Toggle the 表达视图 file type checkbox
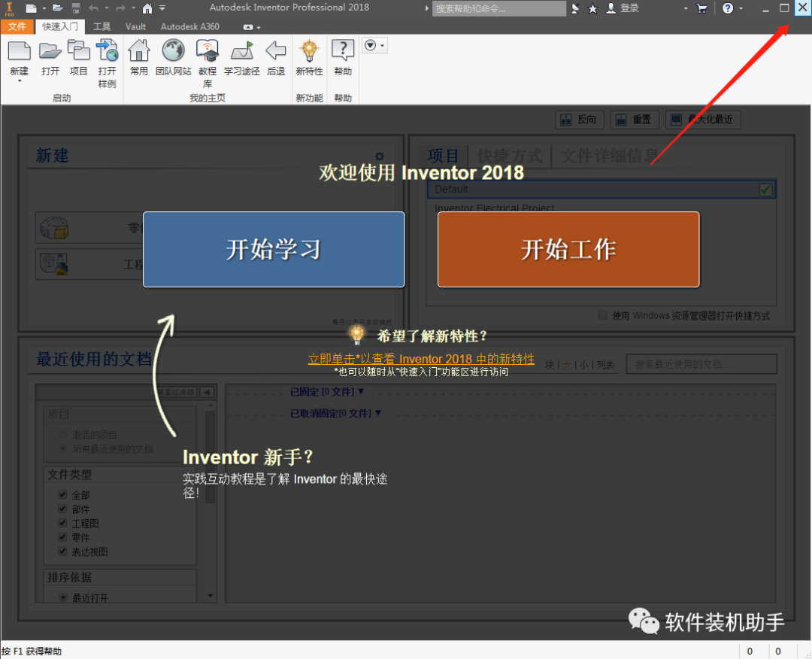Image resolution: width=812 pixels, height=659 pixels. (x=62, y=551)
